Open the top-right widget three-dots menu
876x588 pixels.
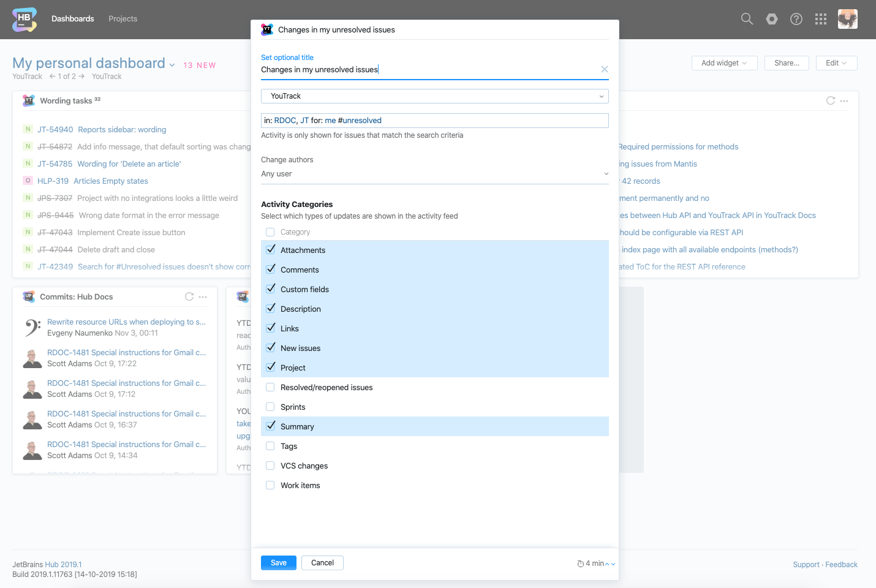click(x=844, y=100)
